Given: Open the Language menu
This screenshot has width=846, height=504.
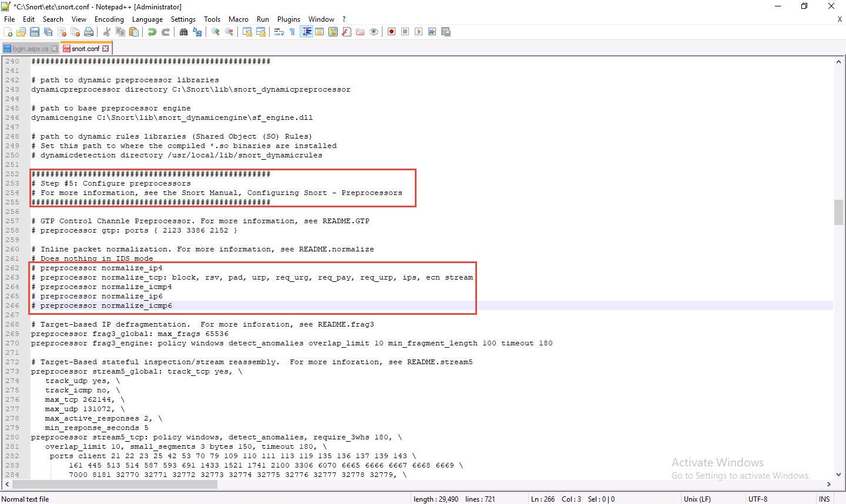Looking at the screenshot, I should pyautogui.click(x=147, y=19).
